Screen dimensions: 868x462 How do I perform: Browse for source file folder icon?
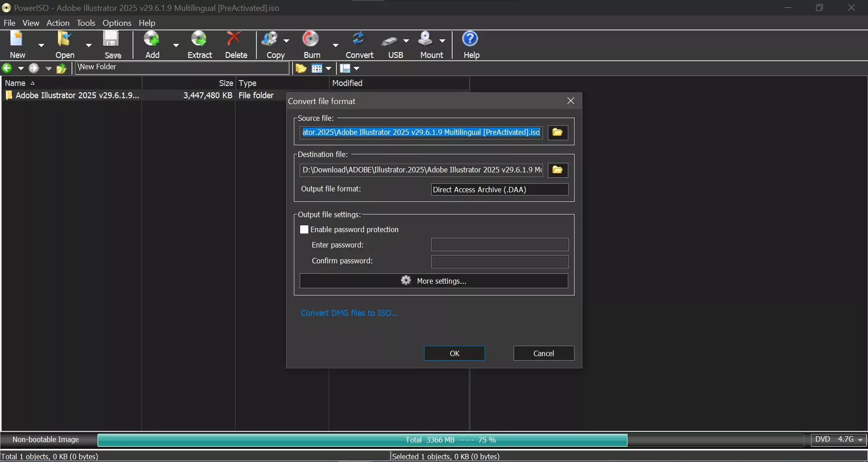558,132
